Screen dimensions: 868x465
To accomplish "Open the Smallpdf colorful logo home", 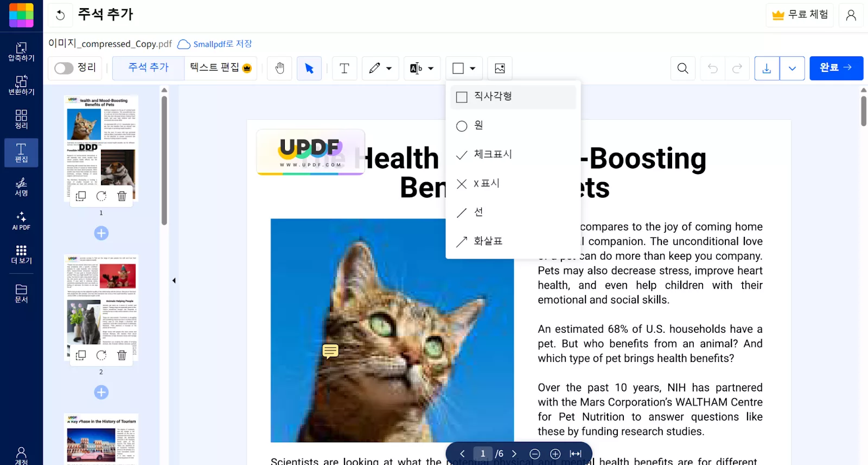I will pyautogui.click(x=21, y=15).
